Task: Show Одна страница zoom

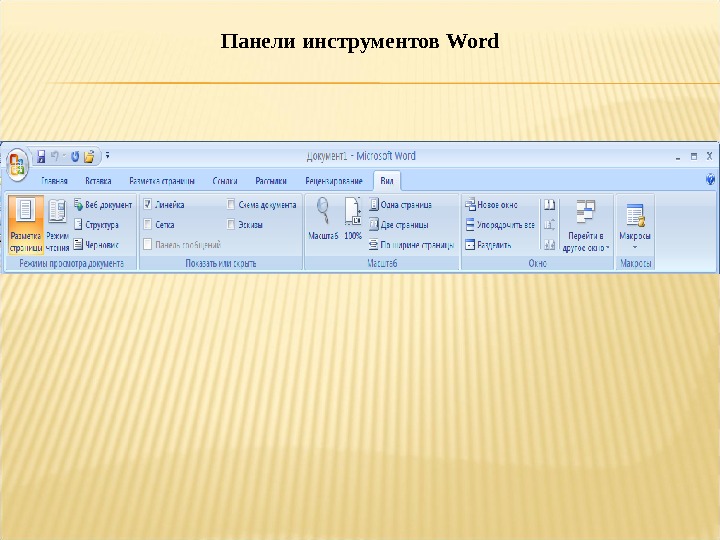Action: [x=400, y=205]
